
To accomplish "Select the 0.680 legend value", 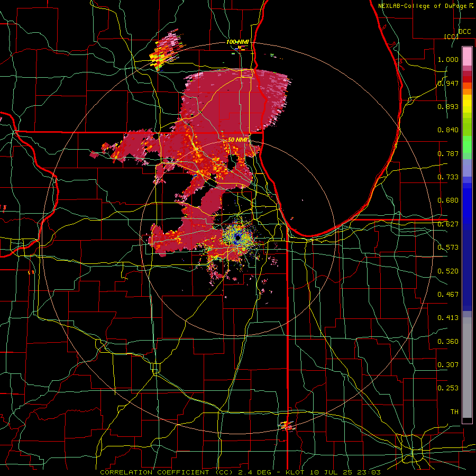I will click(448, 200).
